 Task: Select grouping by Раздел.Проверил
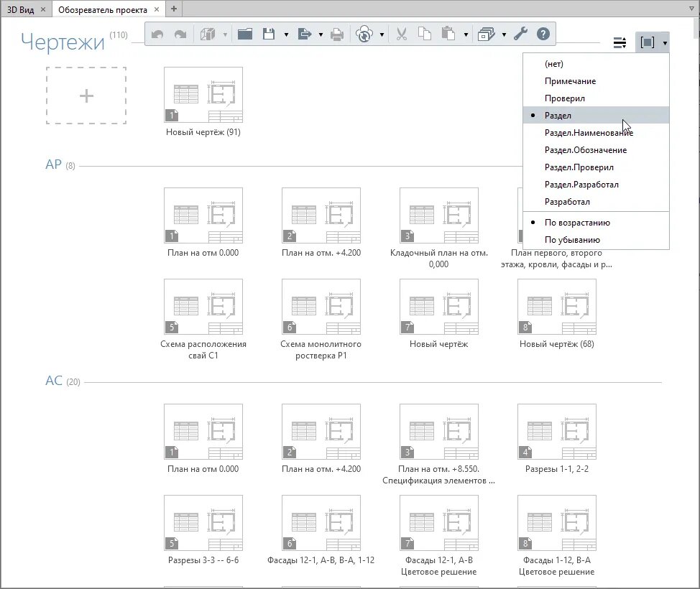point(596,167)
